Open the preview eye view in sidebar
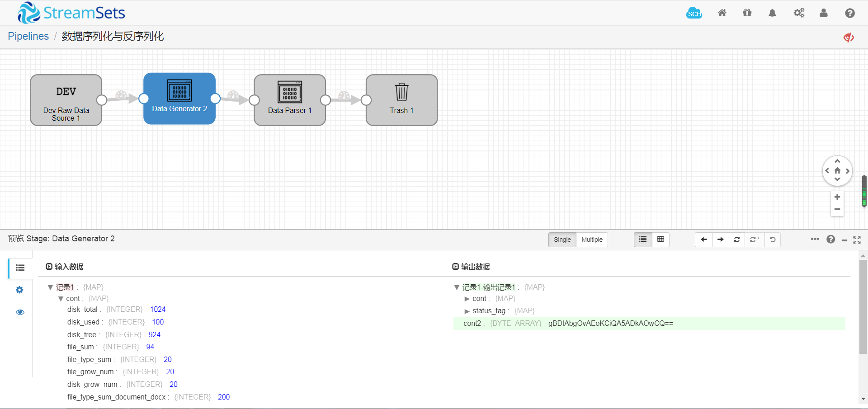The width and height of the screenshot is (868, 409). click(19, 312)
